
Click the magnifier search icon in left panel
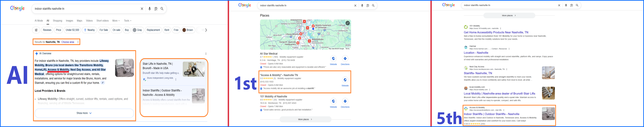pos(162,9)
